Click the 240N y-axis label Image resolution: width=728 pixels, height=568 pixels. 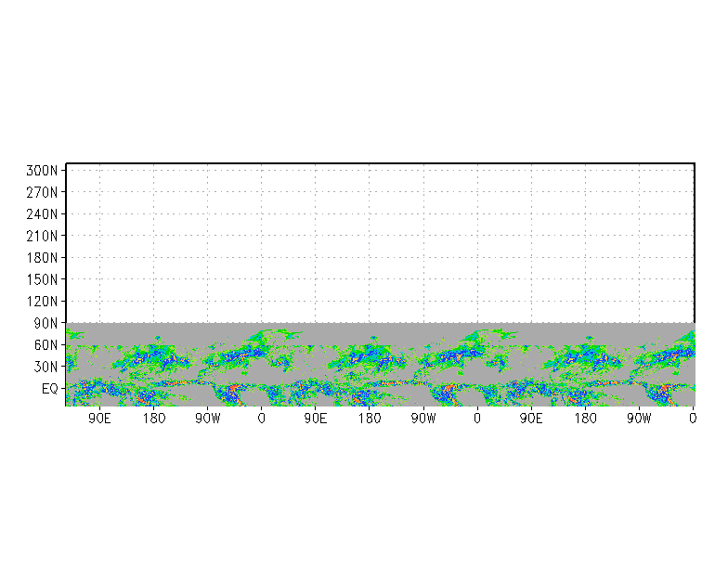point(42,214)
